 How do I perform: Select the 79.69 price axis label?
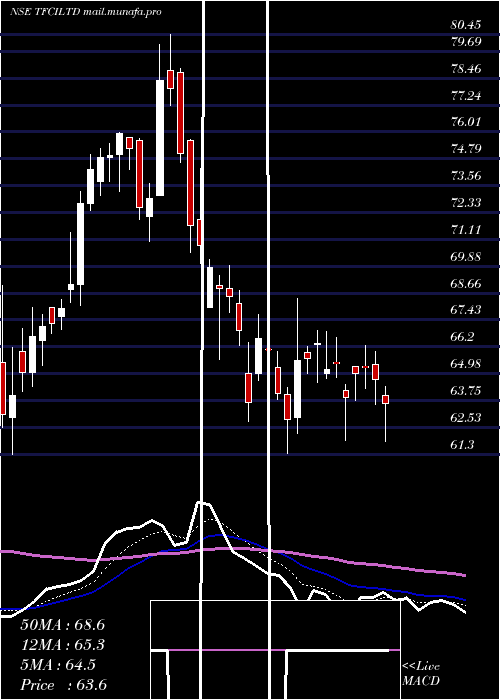[x=466, y=42]
